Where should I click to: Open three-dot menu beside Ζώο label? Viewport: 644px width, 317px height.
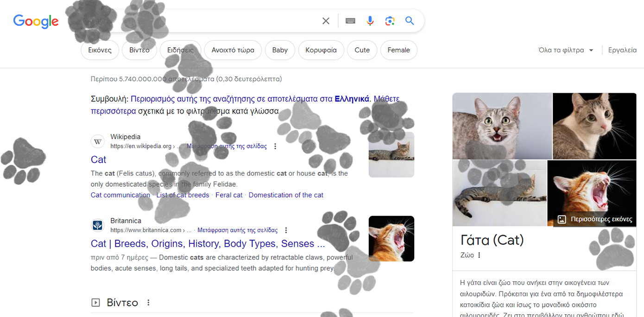pyautogui.click(x=479, y=255)
